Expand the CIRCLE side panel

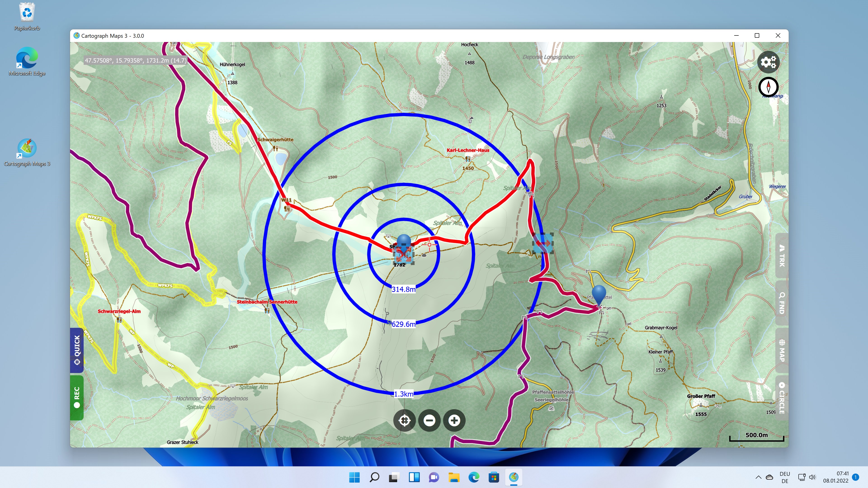782,397
